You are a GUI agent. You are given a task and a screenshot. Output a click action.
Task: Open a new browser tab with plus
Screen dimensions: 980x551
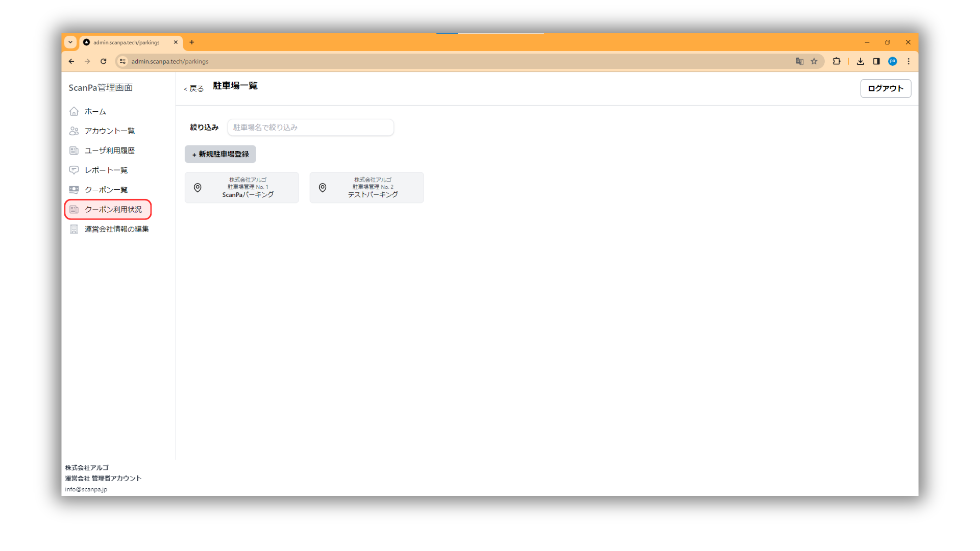point(192,42)
